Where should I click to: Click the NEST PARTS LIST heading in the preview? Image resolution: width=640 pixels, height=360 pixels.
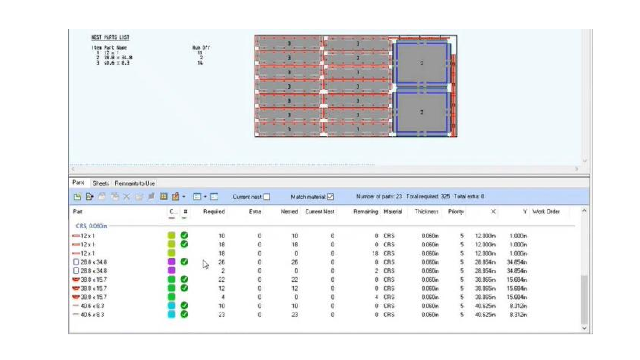(110, 38)
